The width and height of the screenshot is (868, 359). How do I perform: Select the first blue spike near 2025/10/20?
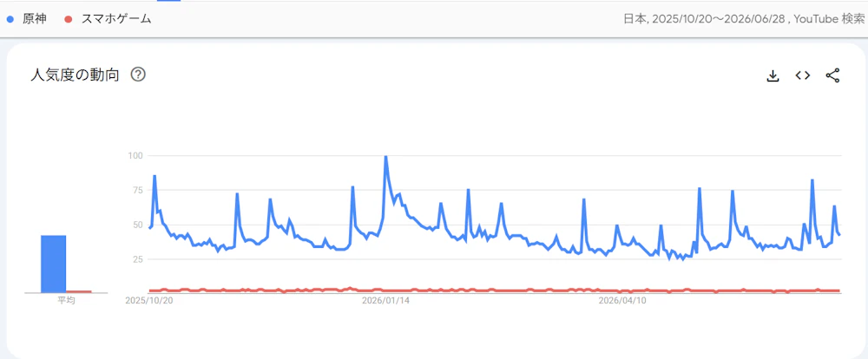coord(155,176)
